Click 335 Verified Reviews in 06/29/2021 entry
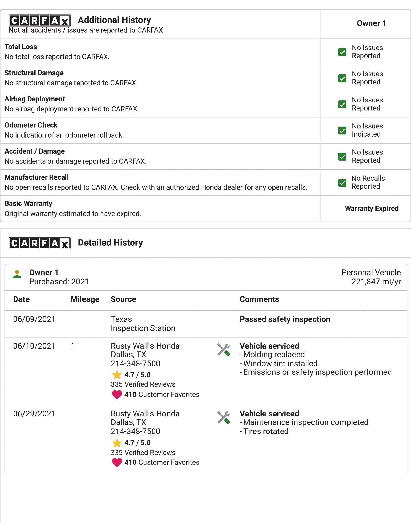411x532 pixels. (143, 453)
